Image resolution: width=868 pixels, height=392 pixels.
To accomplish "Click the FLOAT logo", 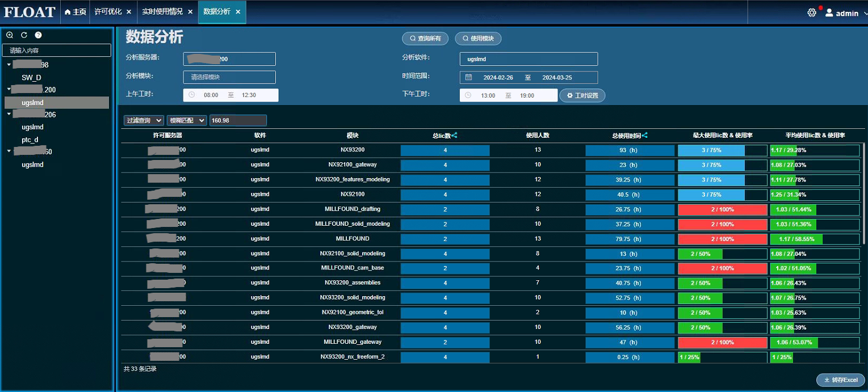I will click(x=30, y=12).
